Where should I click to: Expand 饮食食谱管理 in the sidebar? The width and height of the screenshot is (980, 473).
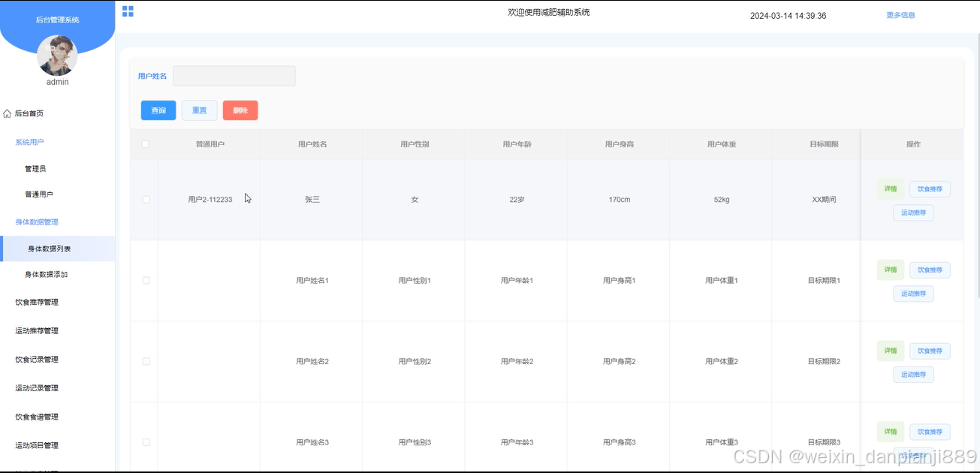37,417
